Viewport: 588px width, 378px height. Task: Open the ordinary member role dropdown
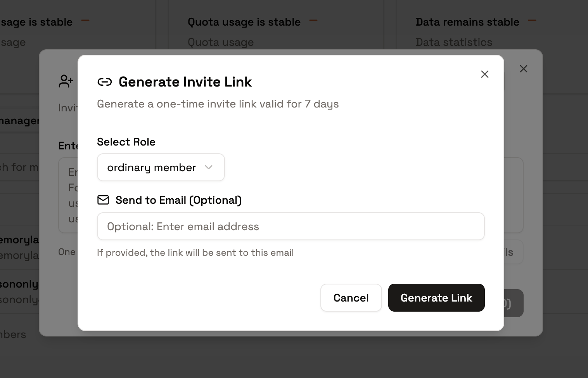[161, 167]
